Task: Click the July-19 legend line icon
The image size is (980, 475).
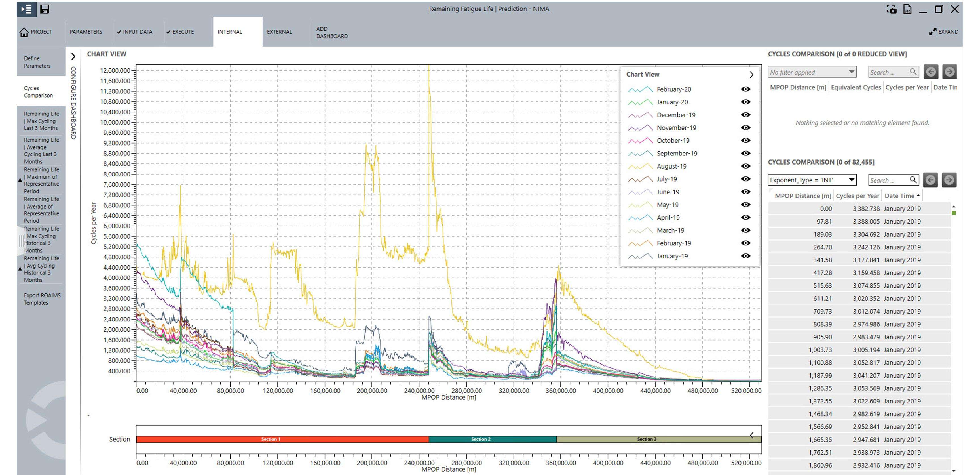Action: point(641,179)
